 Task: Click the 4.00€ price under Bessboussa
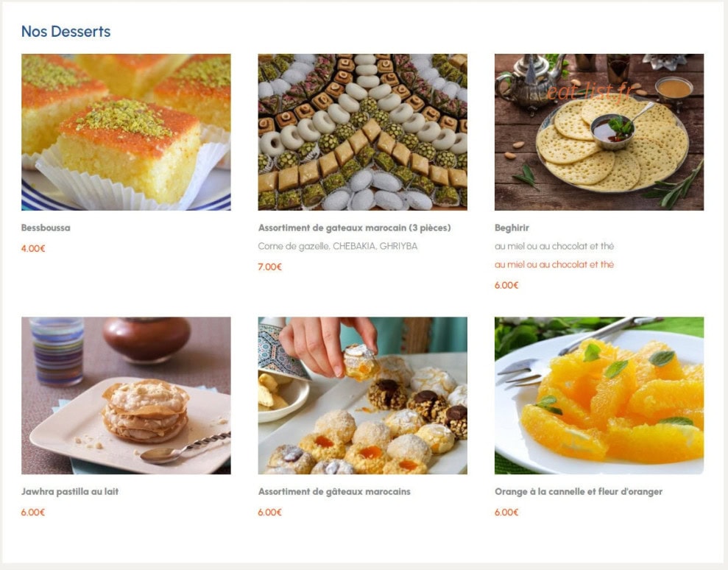(x=33, y=248)
